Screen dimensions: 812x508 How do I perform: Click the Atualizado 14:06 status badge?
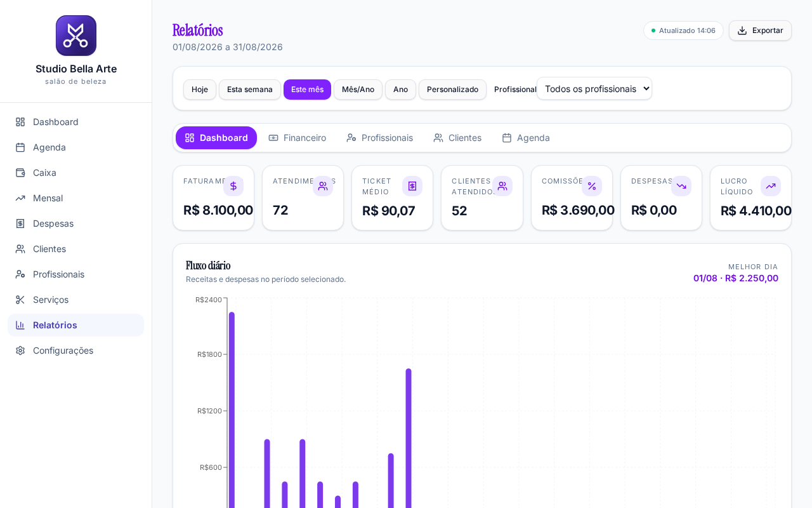(x=683, y=30)
